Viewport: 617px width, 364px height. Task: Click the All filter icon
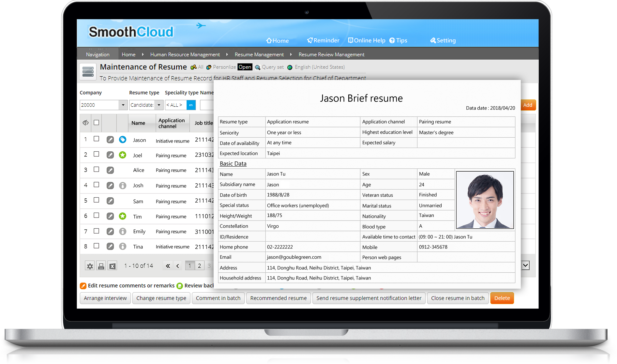(x=193, y=67)
